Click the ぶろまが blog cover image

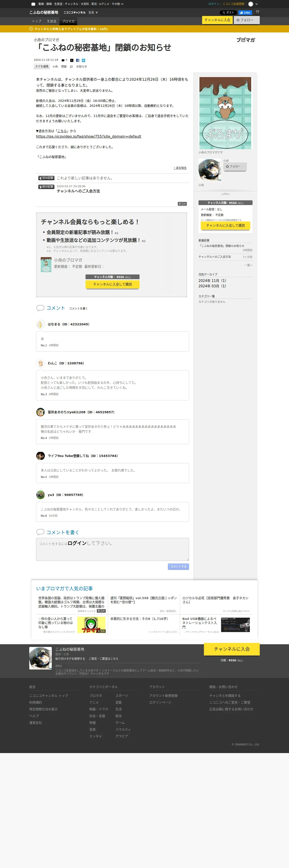225,113
